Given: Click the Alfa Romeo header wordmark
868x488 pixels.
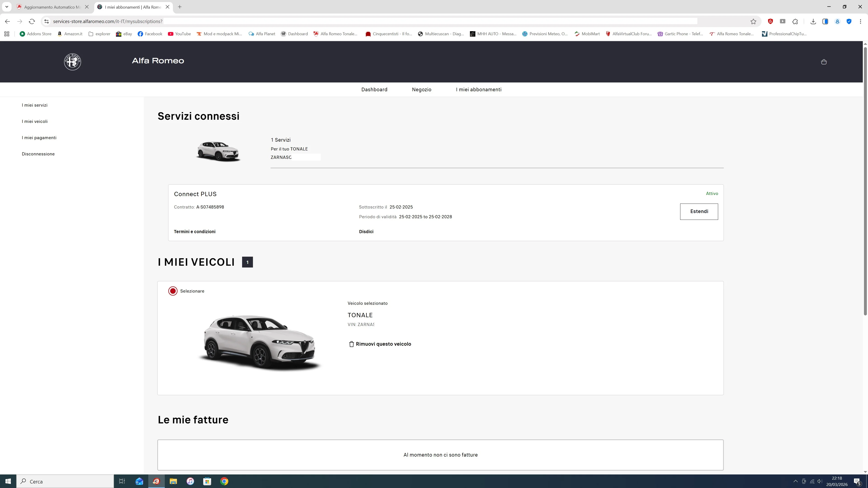Looking at the screenshot, I should click(x=158, y=61).
